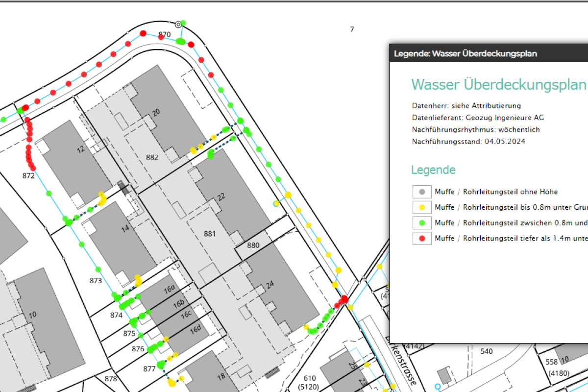Select the hydrant circle symbol above parcel 870
Viewport: 588px width, 392px height.
[x=178, y=24]
